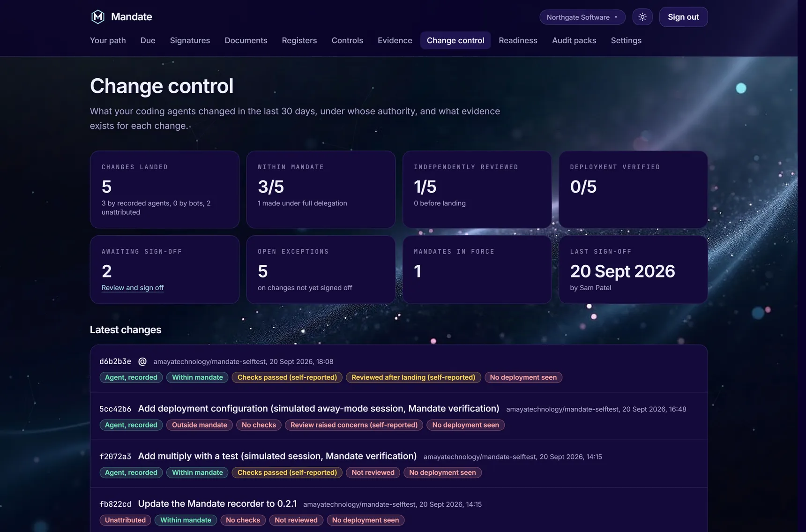
Task: Click the Unattributed badge on fb822cd
Action: (125, 520)
